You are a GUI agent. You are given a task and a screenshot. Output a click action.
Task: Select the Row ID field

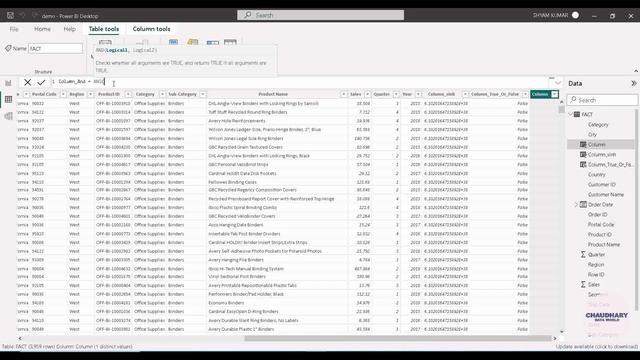pos(596,275)
